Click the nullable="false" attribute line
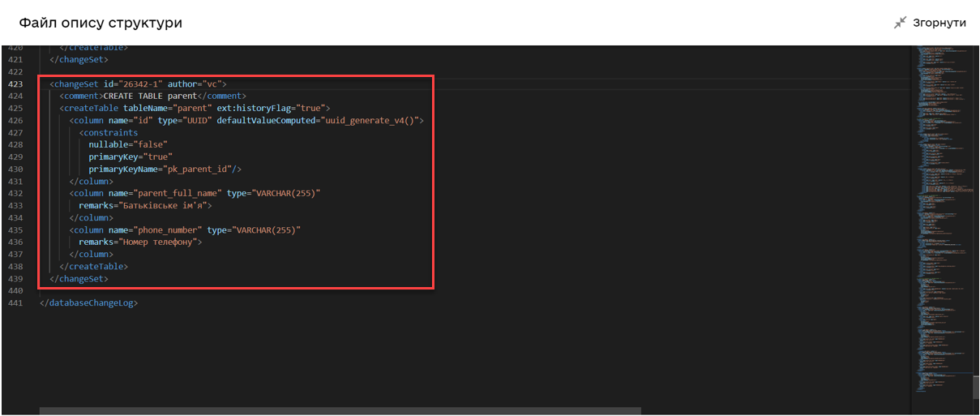The height and width of the screenshot is (416, 980). [128, 145]
